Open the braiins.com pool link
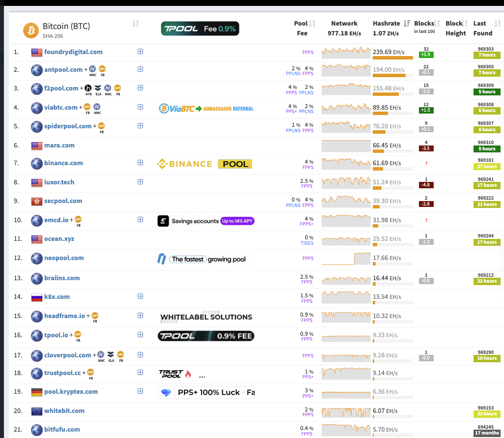This screenshot has width=504, height=438. tap(62, 278)
